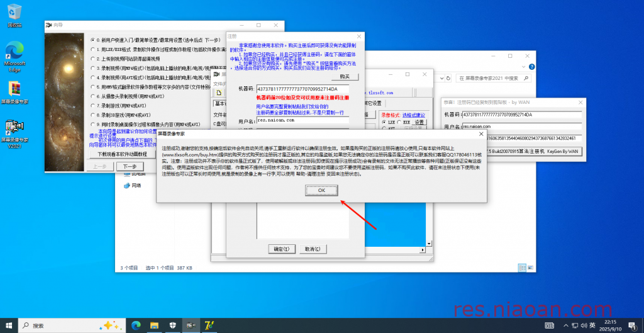The height and width of the screenshot is (333, 644).
Task: Click the taskbar search box
Action: click(x=72, y=325)
